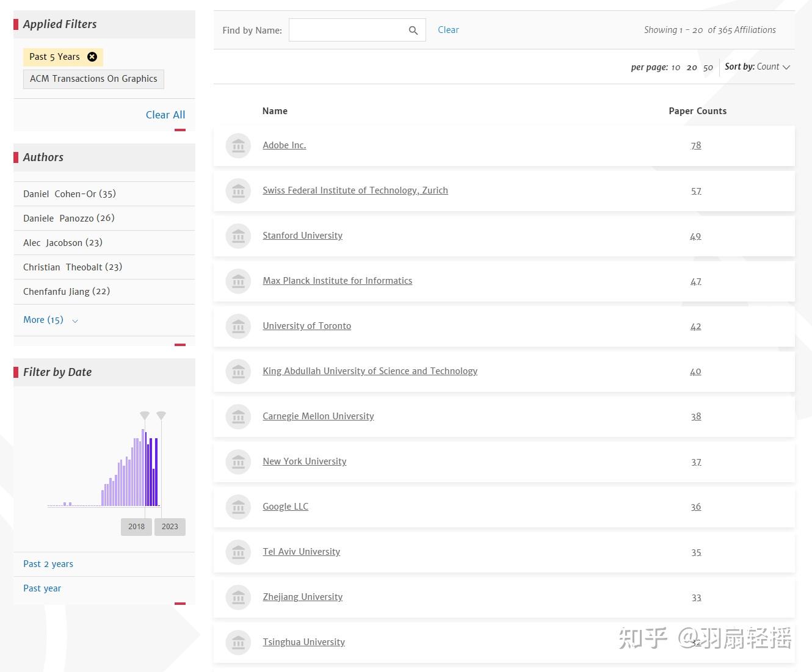Click paper count 35 for Tel Aviv University
The height and width of the screenshot is (672, 812).
696,552
